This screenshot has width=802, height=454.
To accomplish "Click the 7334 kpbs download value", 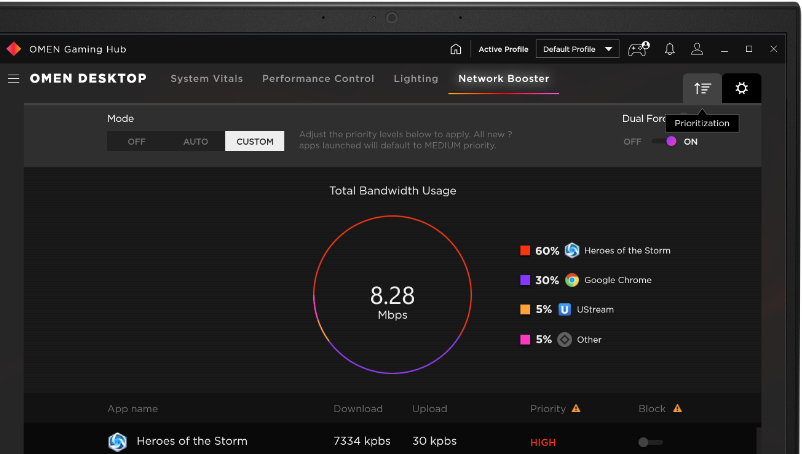I will click(x=362, y=441).
